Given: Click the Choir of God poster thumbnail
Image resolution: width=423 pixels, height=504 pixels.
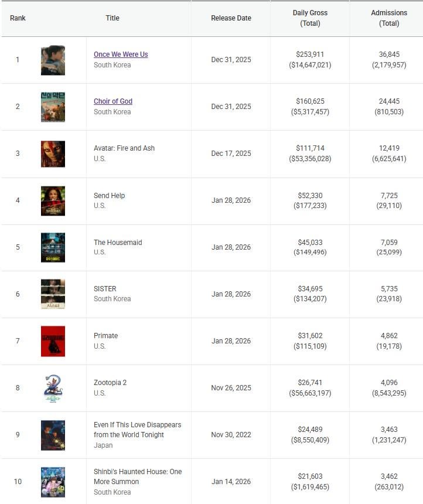Looking at the screenshot, I should [x=53, y=107].
